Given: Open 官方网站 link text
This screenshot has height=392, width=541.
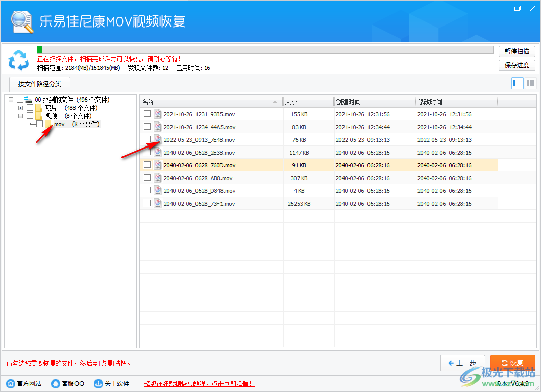Looking at the screenshot, I should 29,384.
